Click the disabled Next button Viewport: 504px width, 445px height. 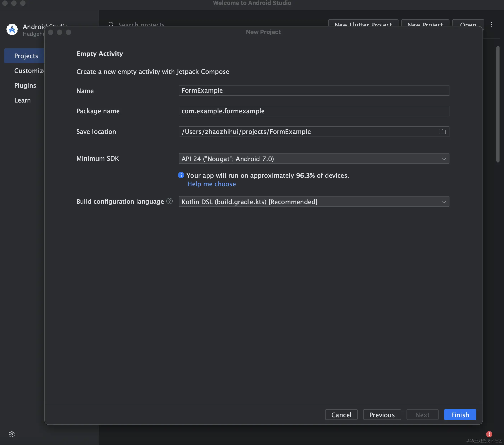tap(422, 415)
